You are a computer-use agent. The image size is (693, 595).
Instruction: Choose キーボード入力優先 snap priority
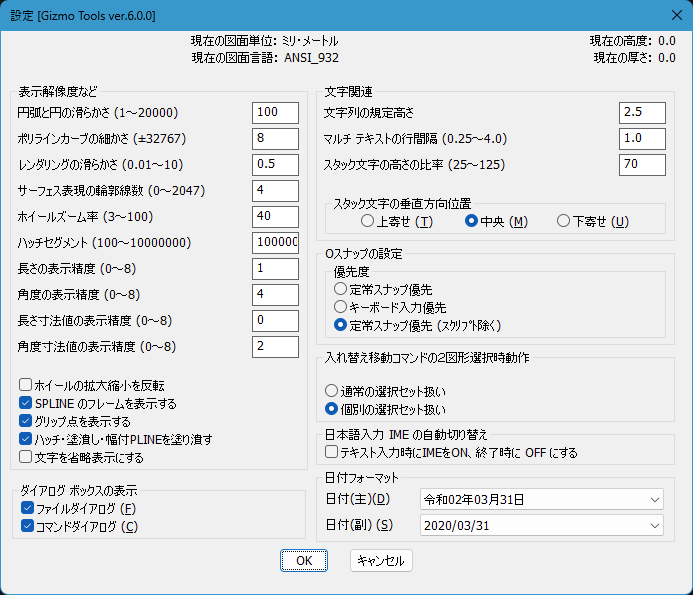341,307
